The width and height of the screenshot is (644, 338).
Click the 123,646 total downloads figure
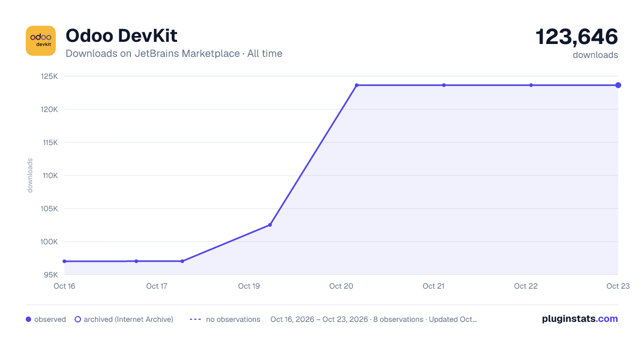577,37
